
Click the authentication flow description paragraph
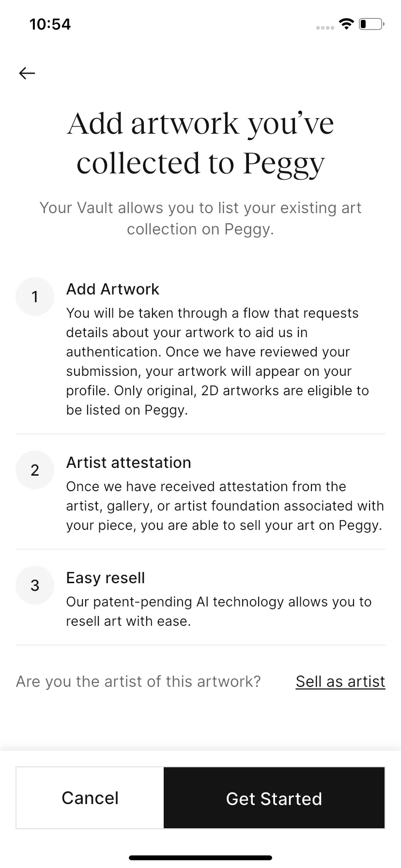[218, 361]
